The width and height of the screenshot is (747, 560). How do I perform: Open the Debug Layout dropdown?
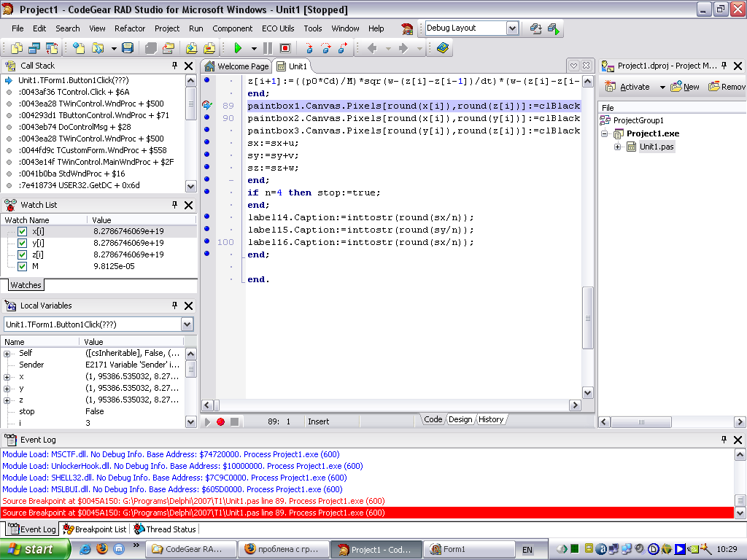coord(512,28)
